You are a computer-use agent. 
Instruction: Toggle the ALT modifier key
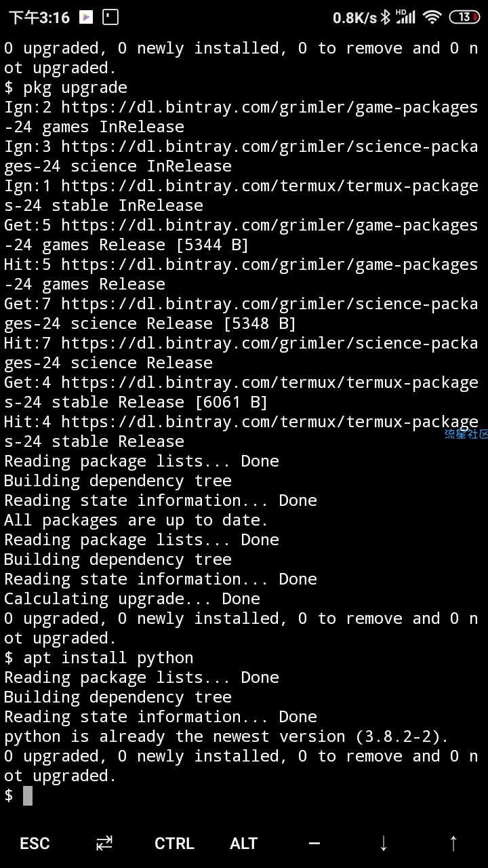pyautogui.click(x=244, y=843)
